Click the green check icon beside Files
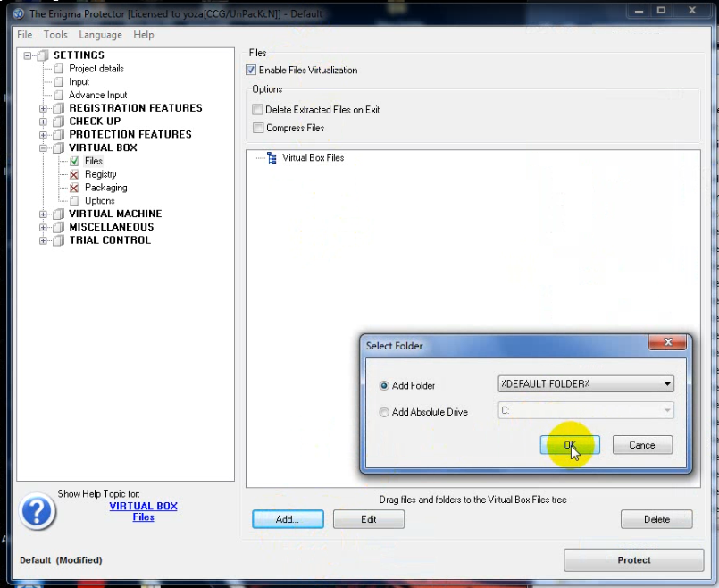 click(x=74, y=162)
